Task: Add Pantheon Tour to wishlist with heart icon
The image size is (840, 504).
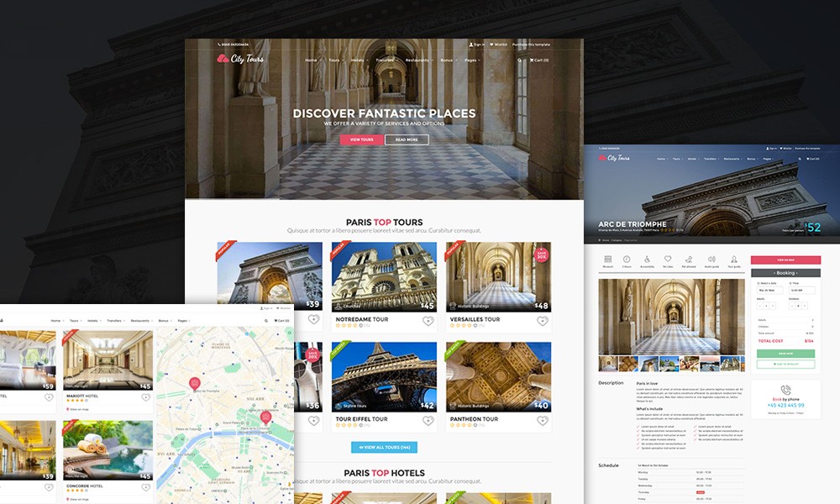Action: point(542,420)
